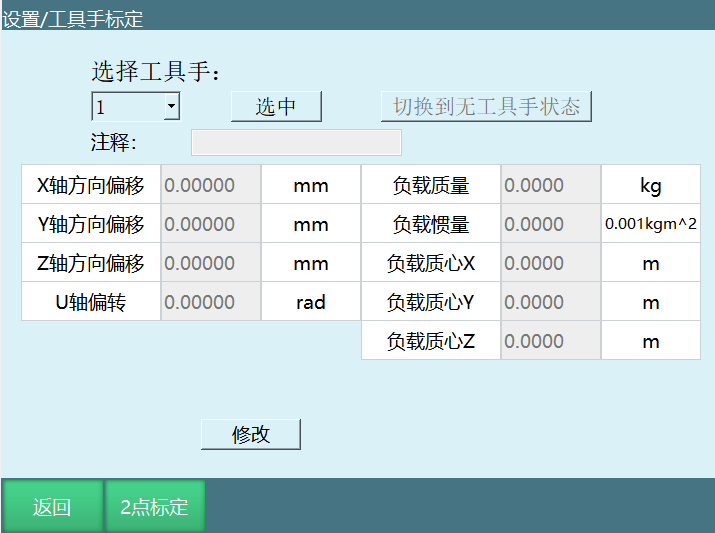The height and width of the screenshot is (533, 715).
Task: Click 切换到无工具手状态 button
Action: 486,107
